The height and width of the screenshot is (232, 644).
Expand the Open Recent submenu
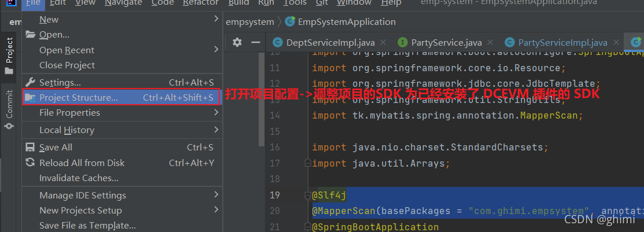pos(122,50)
